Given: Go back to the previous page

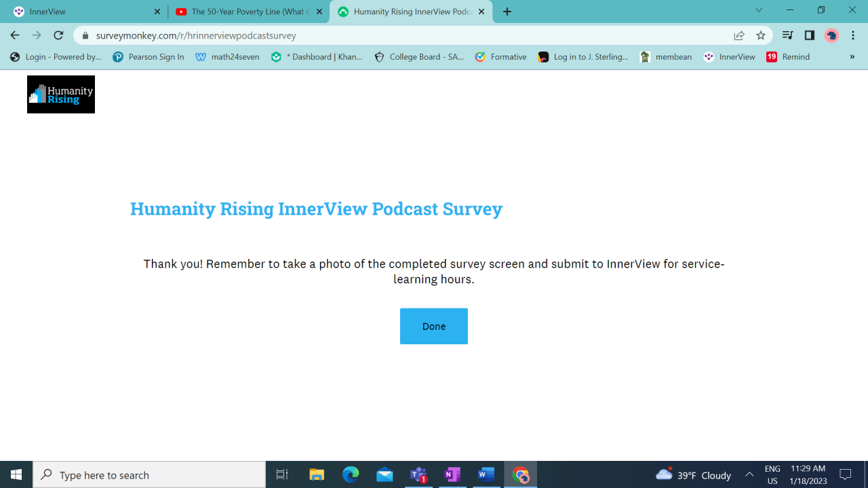Looking at the screenshot, I should (15, 35).
